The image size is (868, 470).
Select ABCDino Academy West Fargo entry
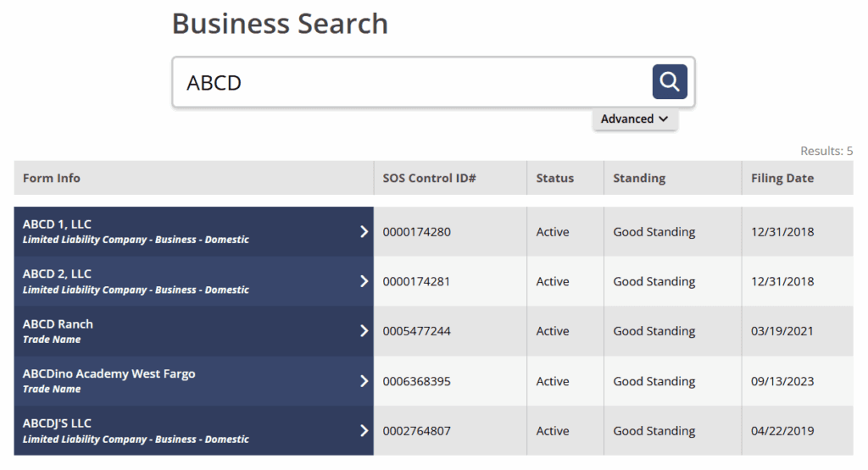click(109, 373)
